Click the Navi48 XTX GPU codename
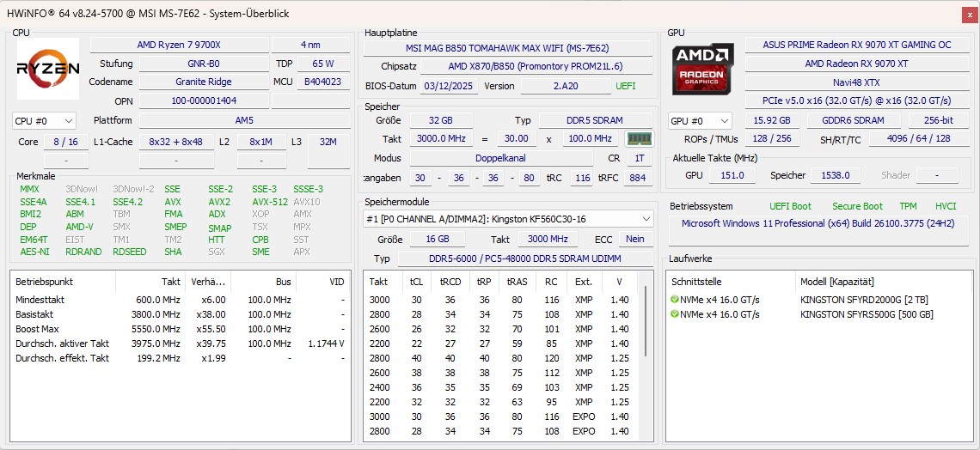Viewport: 980px width, 450px height. [857, 82]
